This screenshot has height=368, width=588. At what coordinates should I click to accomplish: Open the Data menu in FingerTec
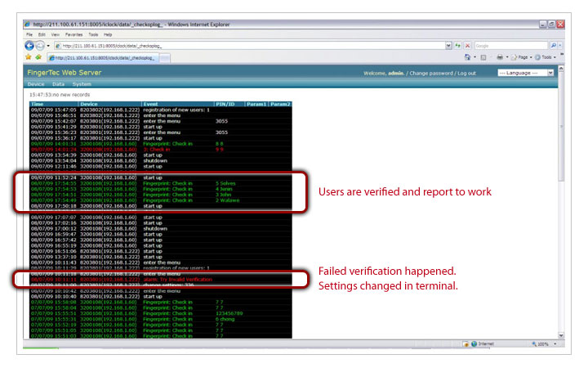pos(58,84)
